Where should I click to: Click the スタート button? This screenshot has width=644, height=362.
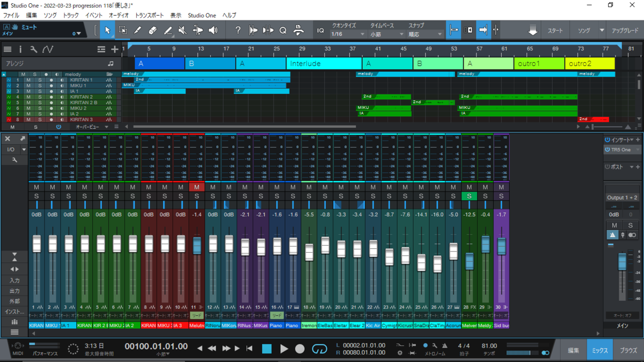tap(555, 31)
